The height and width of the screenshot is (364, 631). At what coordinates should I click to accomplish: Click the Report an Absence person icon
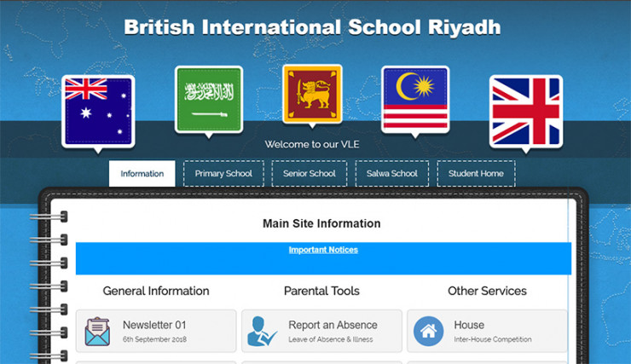click(262, 332)
